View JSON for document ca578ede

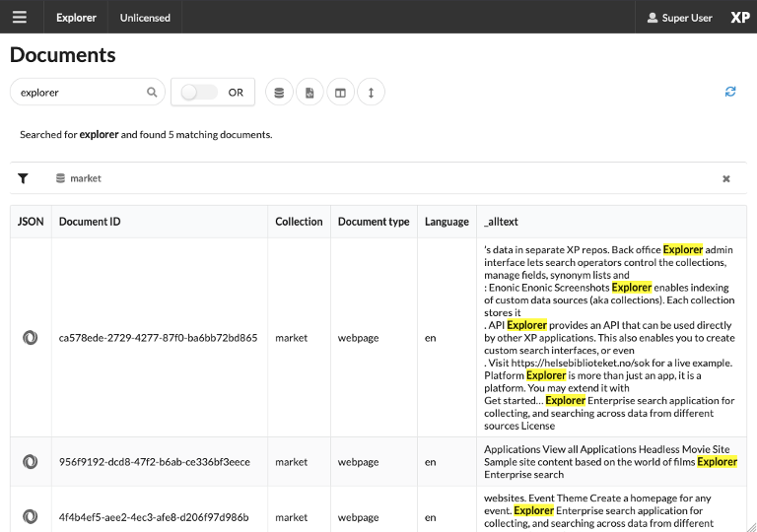pos(30,338)
